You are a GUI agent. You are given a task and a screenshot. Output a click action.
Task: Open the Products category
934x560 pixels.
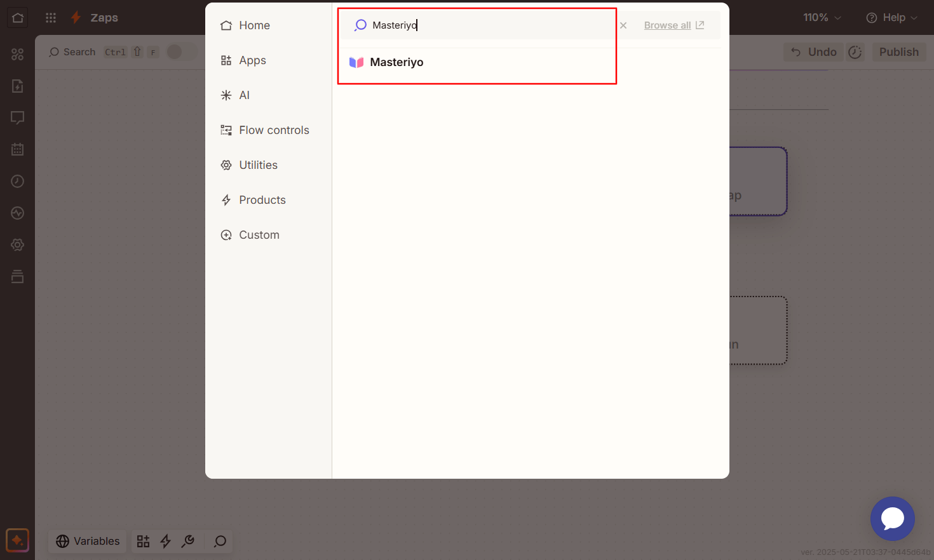tap(253, 200)
